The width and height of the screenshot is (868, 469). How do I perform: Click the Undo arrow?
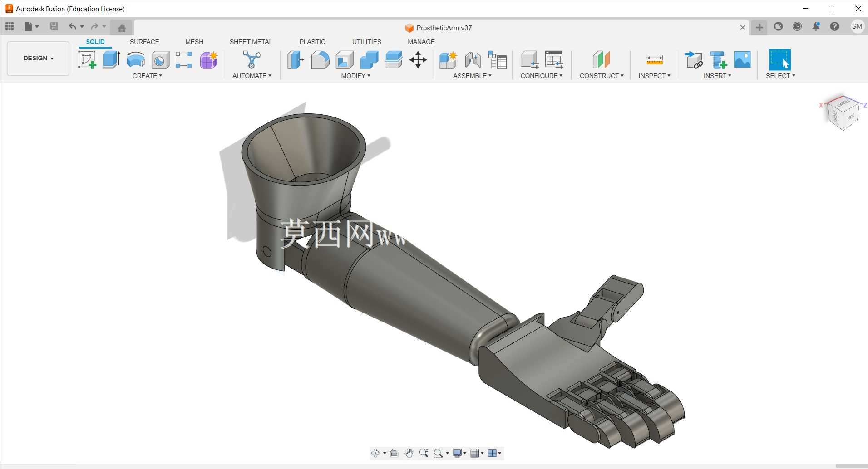pos(73,27)
